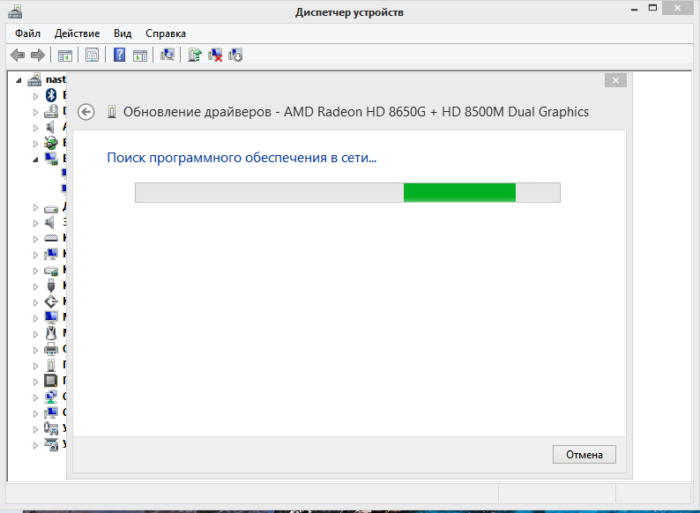The image size is (700, 513).
Task: Click the blue question-mark Help icon
Action: click(x=119, y=55)
